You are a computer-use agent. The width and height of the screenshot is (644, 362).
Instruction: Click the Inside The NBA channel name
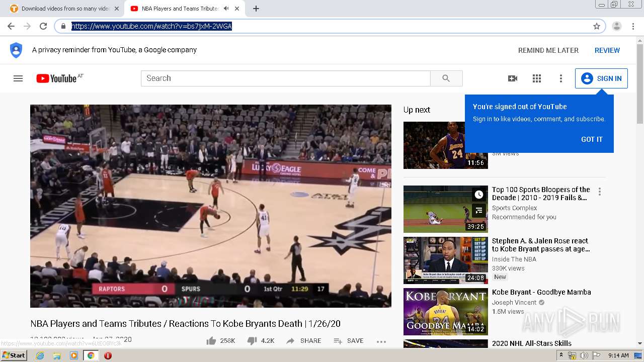(514, 259)
